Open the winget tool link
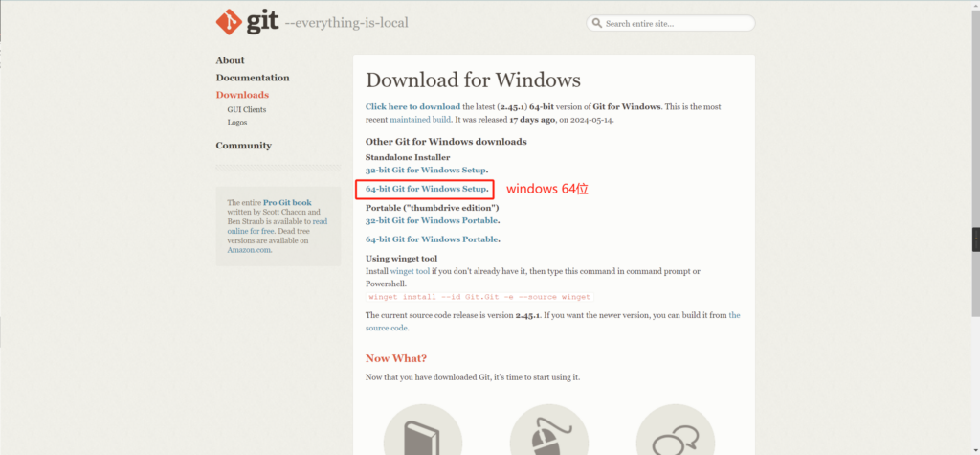Screen dimensions: 980x455 410,272
